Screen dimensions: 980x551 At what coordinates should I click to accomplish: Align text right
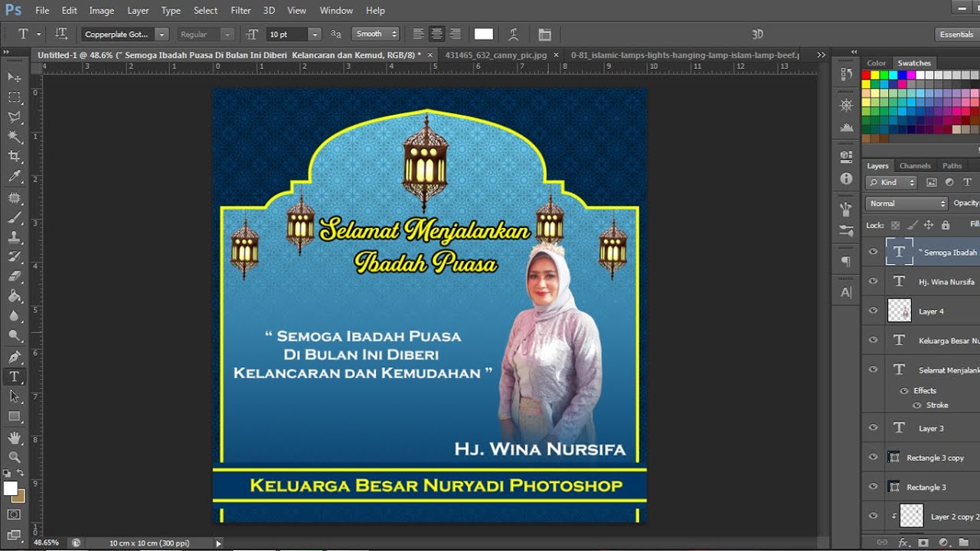point(455,34)
